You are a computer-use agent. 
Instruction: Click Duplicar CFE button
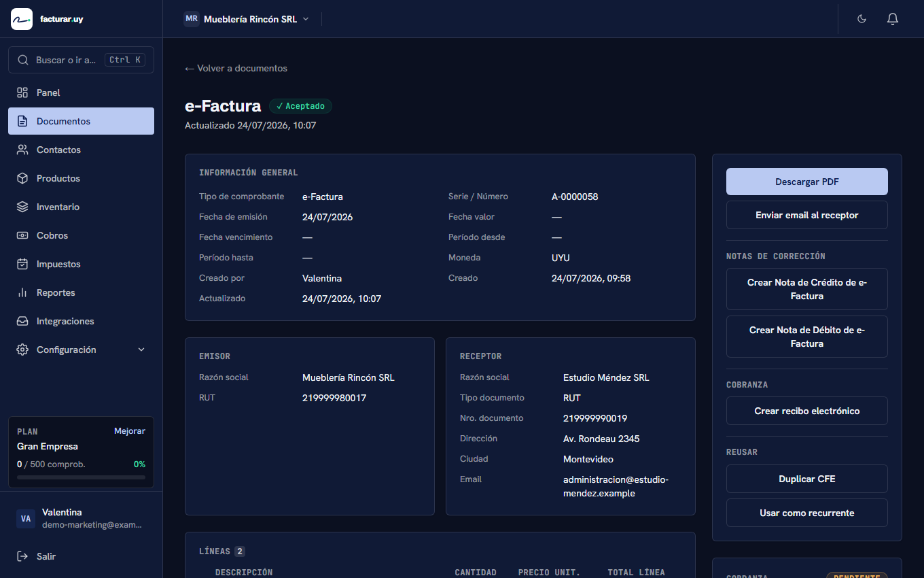[x=807, y=479]
